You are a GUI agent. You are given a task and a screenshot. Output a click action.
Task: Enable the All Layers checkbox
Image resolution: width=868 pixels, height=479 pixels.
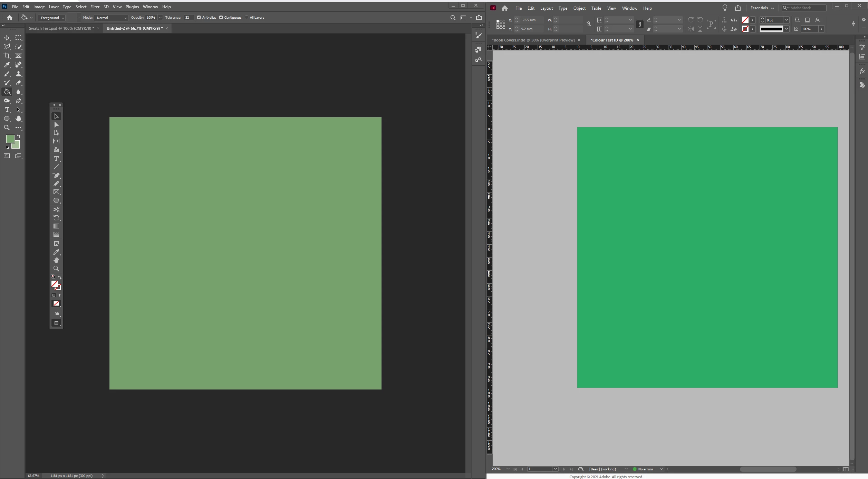click(x=247, y=18)
